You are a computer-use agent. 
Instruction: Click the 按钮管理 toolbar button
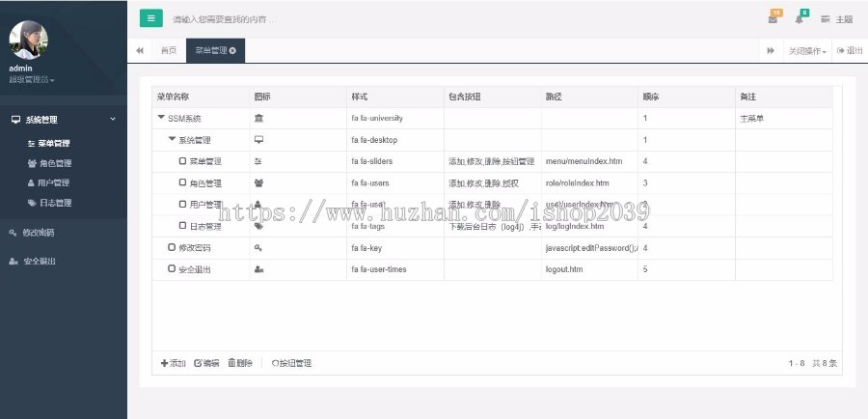tap(291, 364)
